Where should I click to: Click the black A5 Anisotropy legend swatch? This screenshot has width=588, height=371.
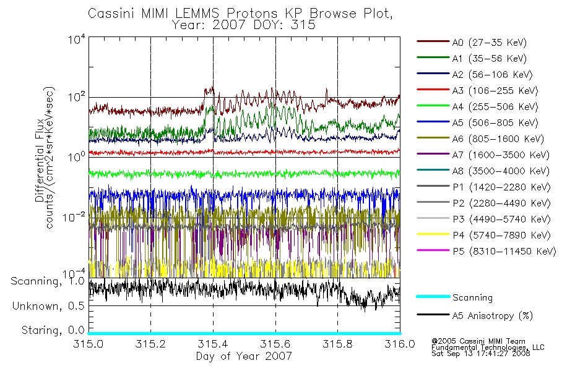coord(433,315)
